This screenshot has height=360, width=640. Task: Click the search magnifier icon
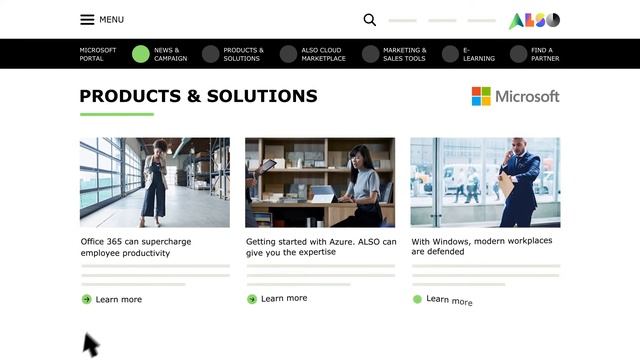click(x=369, y=20)
